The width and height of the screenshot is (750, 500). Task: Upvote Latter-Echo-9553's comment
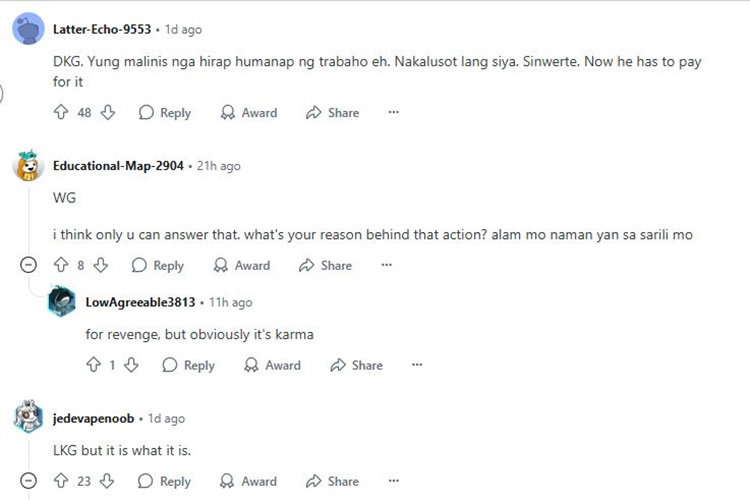(60, 113)
